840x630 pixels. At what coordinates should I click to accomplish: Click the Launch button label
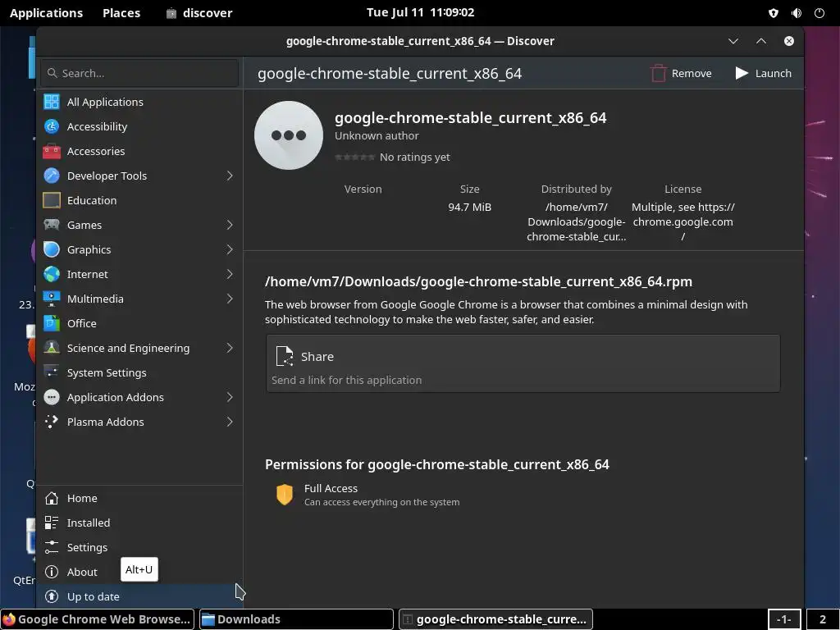773,73
